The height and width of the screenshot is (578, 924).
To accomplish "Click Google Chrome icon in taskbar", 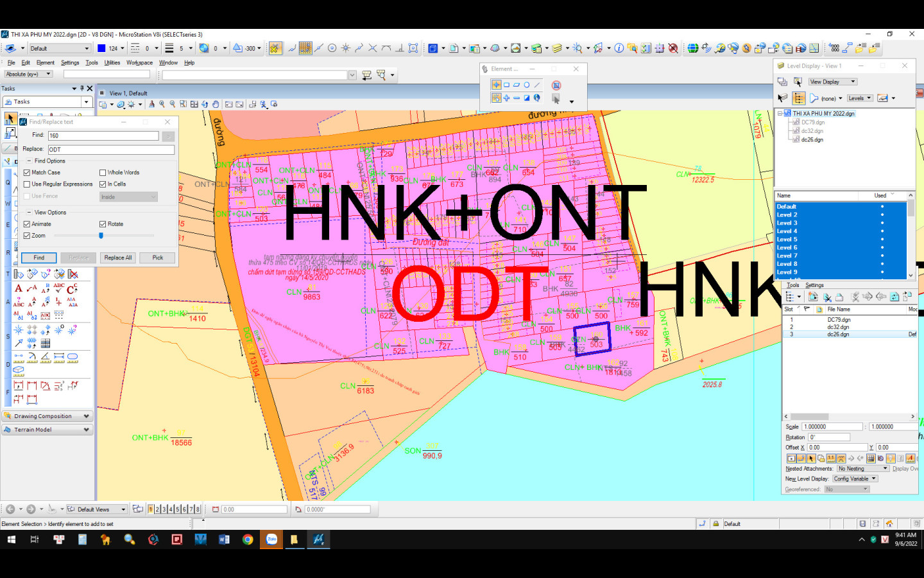I will 248,539.
